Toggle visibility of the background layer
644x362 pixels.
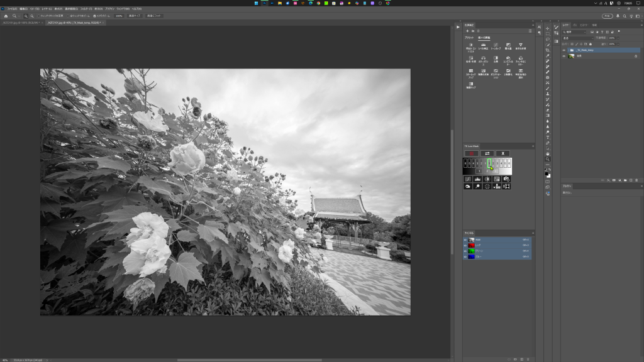[x=563, y=56]
